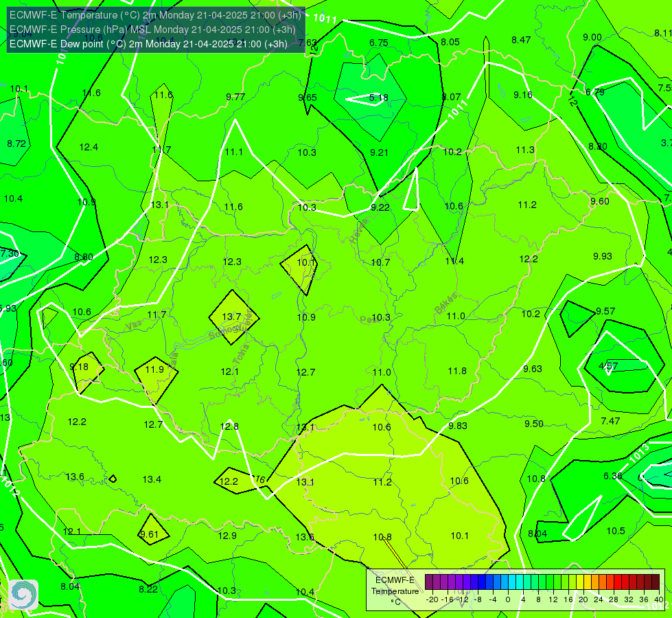Click the 9.83 temperature value
This screenshot has height=618, width=672.
click(458, 426)
